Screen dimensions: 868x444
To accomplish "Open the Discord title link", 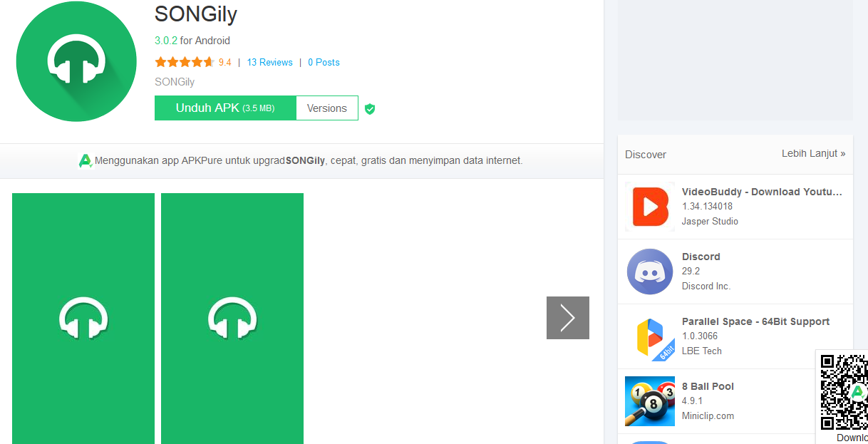I will point(701,257).
